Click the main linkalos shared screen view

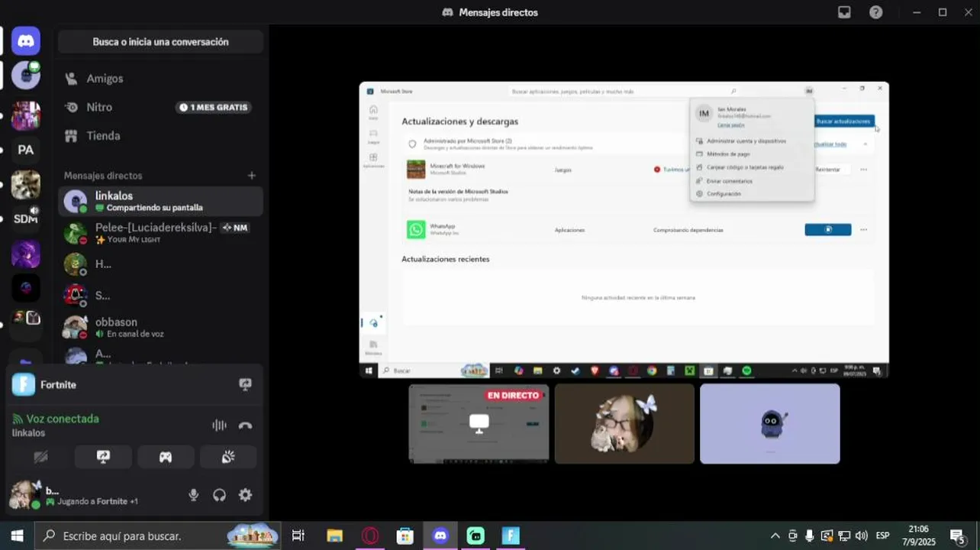(x=624, y=230)
